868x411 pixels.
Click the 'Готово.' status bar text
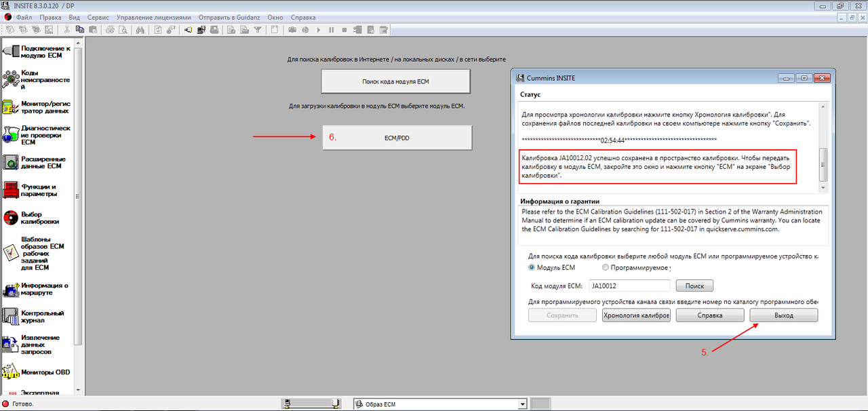tap(23, 404)
